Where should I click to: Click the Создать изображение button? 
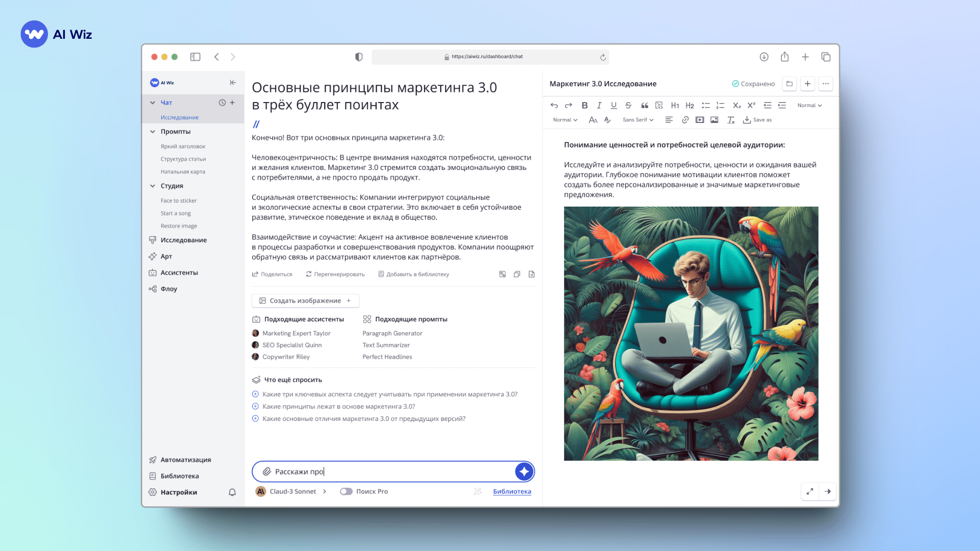pyautogui.click(x=305, y=301)
